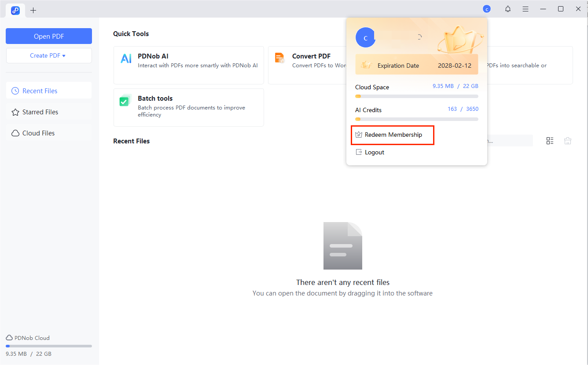Image resolution: width=588 pixels, height=365 pixels.
Task: Click the Cloud Space progress bar in popup
Action: pyautogui.click(x=417, y=96)
